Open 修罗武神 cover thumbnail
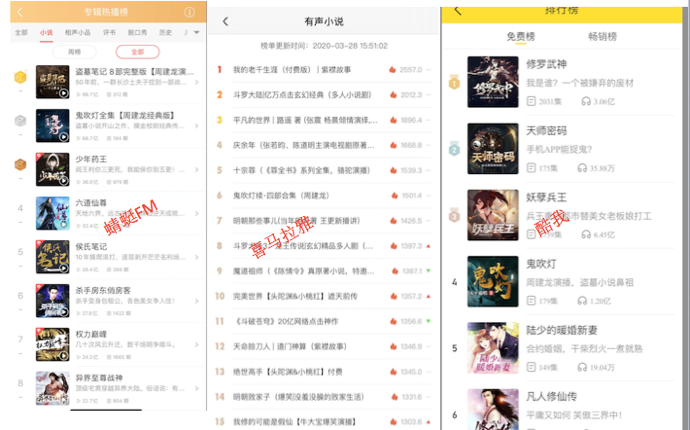 [x=493, y=83]
